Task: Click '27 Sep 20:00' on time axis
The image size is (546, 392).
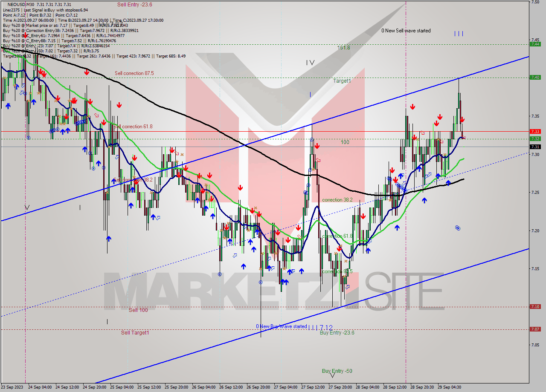Action: [340, 387]
